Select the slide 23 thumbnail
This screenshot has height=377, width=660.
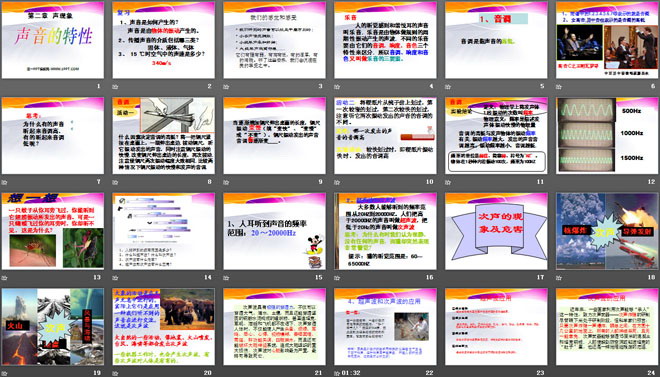pos(496,327)
